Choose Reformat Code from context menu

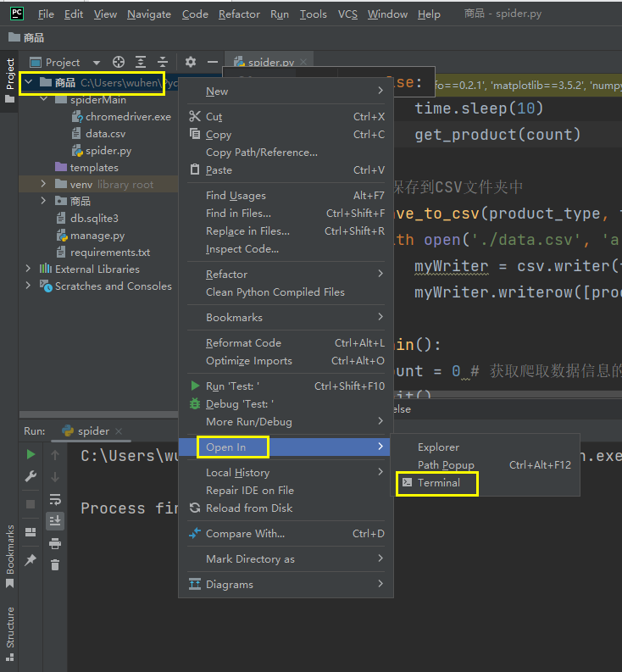coord(243,343)
